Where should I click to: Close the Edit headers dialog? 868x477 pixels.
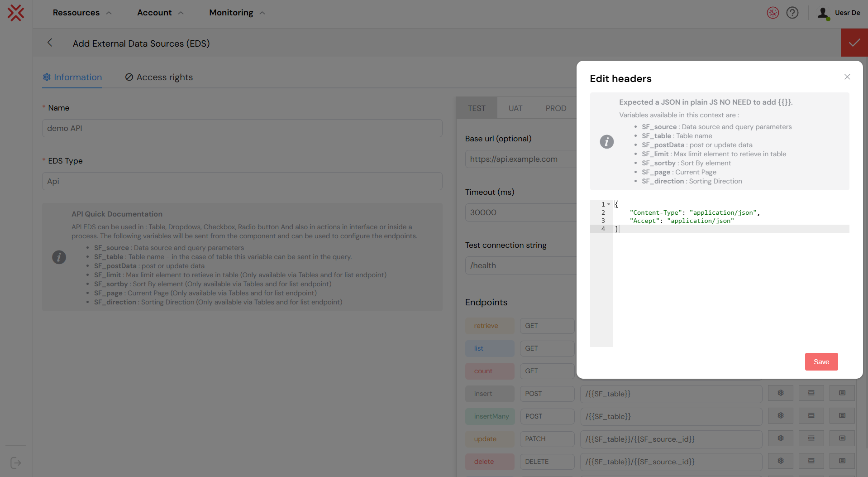pos(847,77)
